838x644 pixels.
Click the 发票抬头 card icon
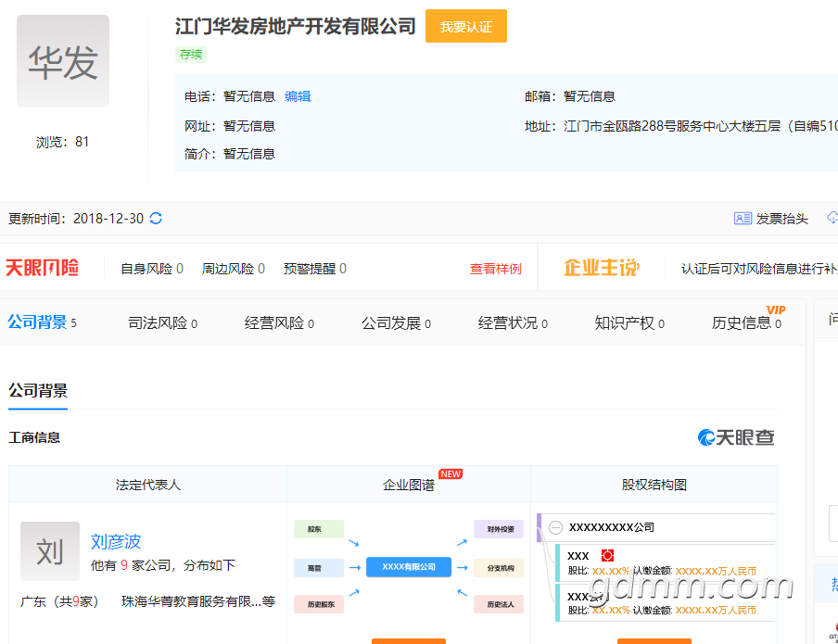click(743, 218)
